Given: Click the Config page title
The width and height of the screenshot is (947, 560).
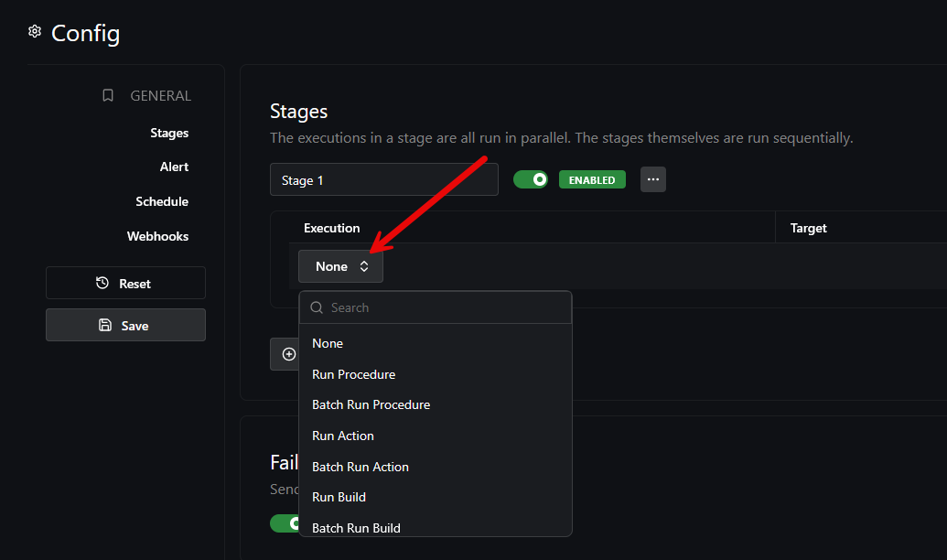Looking at the screenshot, I should click(85, 33).
